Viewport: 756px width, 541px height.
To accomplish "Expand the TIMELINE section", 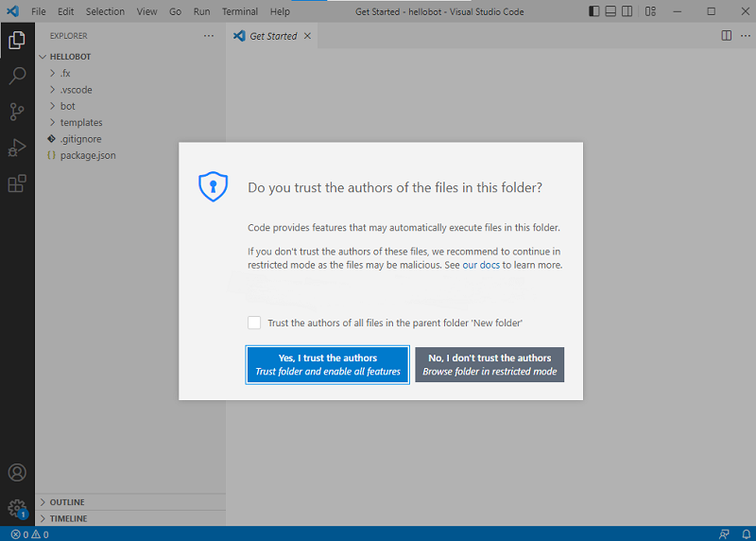I will 43,518.
